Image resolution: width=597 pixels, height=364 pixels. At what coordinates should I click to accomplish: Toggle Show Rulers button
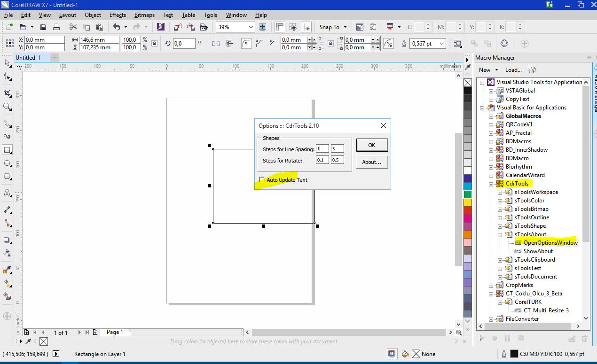coord(279,27)
